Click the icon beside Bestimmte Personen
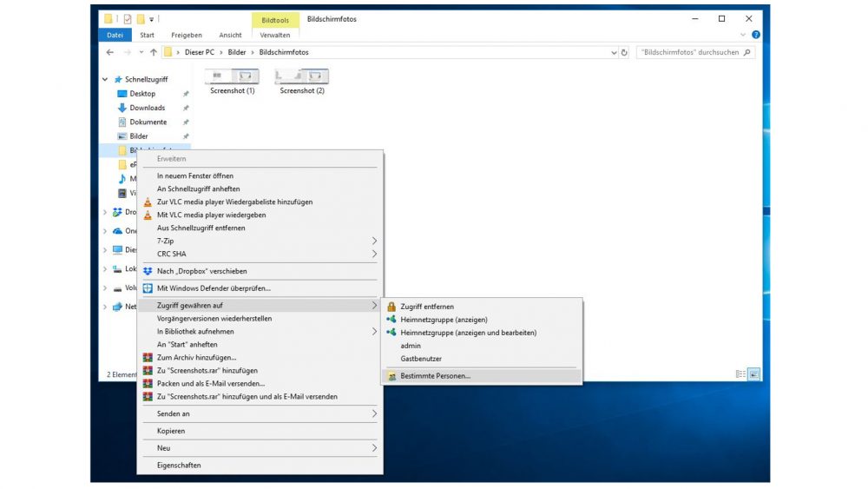Viewport: 868px width, 489px height. [391, 376]
